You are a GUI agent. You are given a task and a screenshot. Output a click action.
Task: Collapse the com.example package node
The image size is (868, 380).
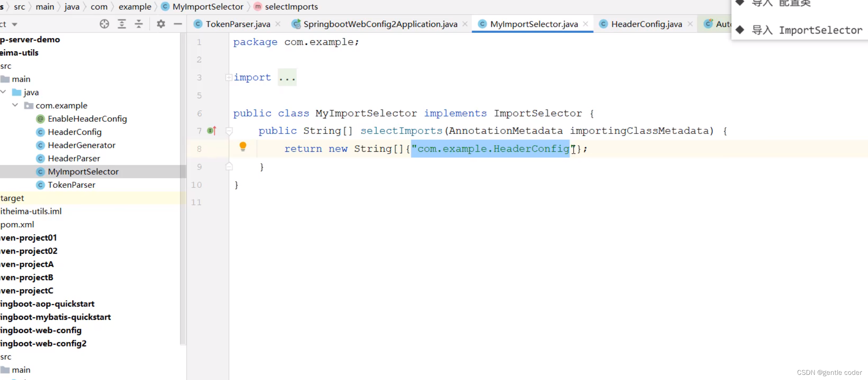click(x=15, y=105)
